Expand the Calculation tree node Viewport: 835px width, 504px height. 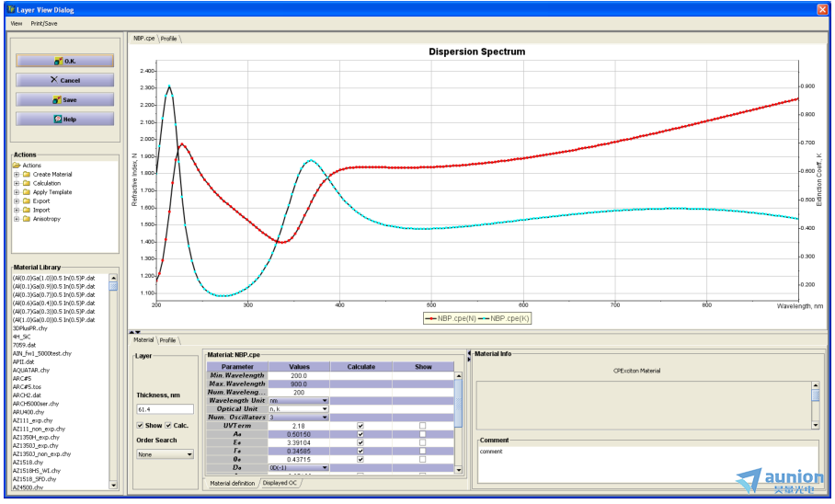17,183
